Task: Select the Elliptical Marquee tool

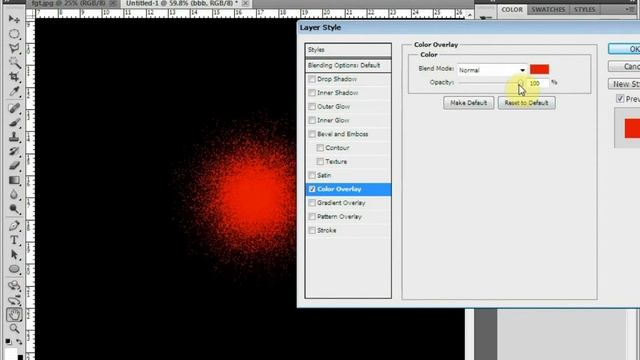Action: [x=14, y=34]
